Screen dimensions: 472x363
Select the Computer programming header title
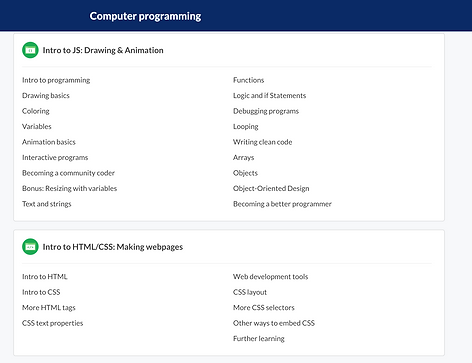pos(145,16)
